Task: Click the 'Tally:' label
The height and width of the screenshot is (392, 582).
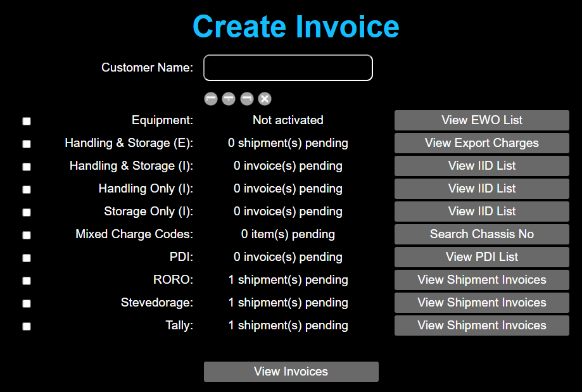Action: (x=179, y=326)
